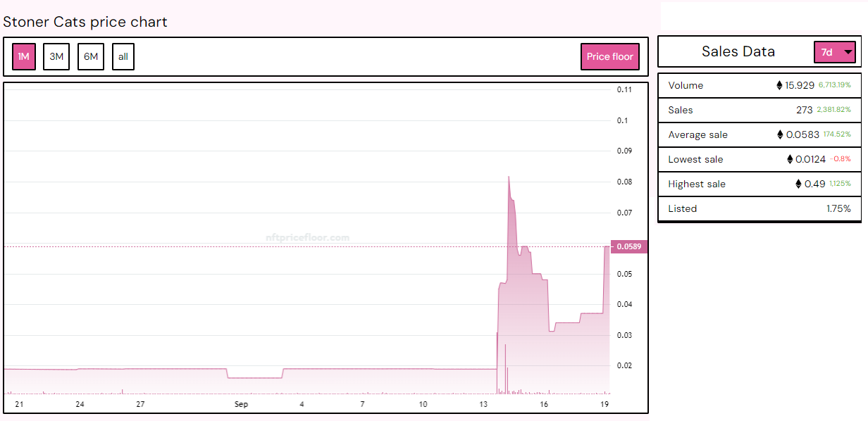Click the nftpricefloor.com watermark link
868x421 pixels.
tap(308, 237)
